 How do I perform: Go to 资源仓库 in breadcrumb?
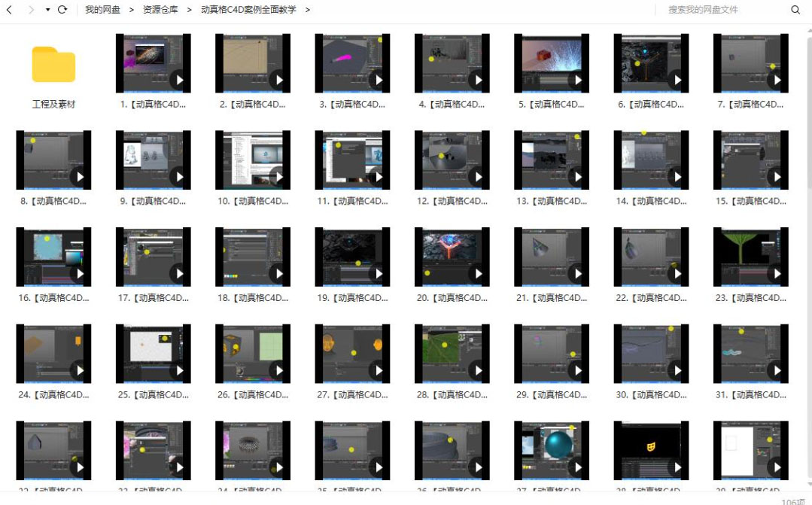160,9
